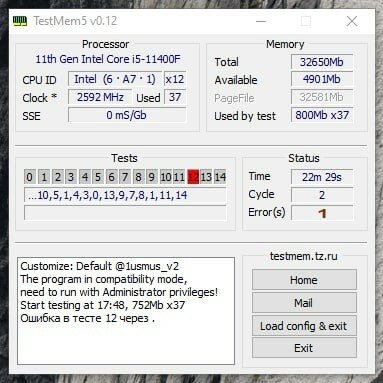Click the Error(s) count value 1
The width and height of the screenshot is (383, 383).
[322, 213]
